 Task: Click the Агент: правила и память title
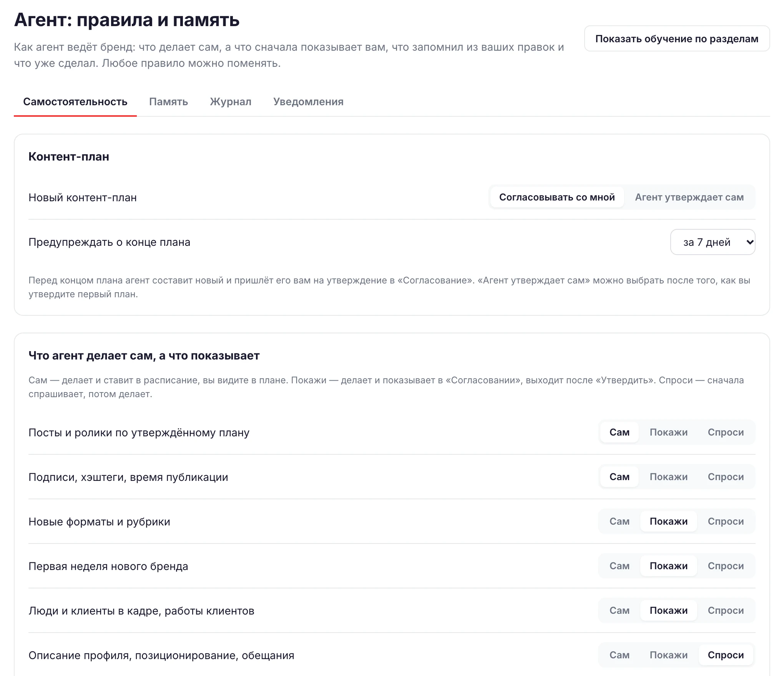pos(127,20)
